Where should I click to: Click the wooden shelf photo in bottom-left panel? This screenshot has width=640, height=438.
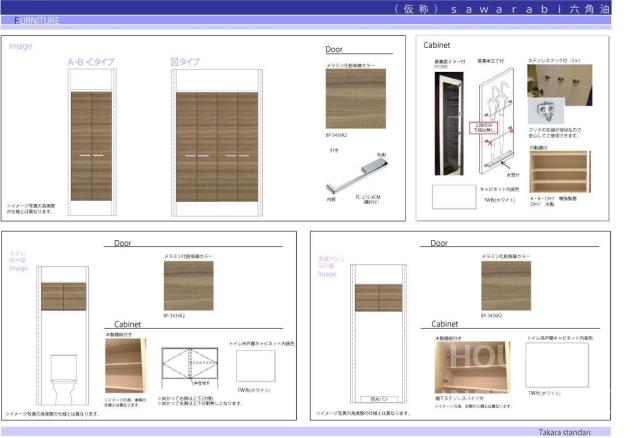(x=125, y=364)
